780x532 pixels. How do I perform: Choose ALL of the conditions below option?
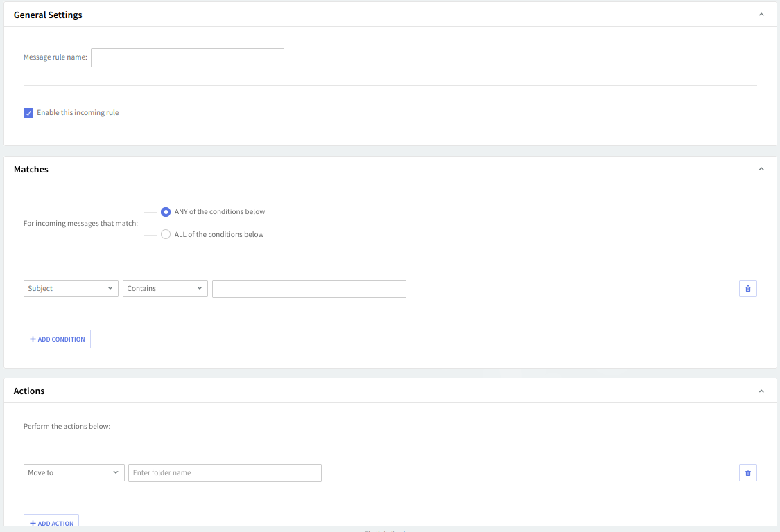(166, 235)
